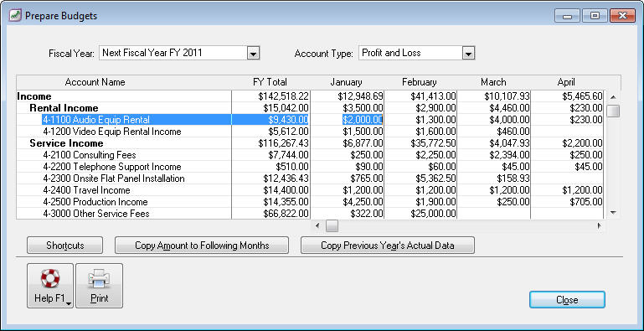Click Income April $5,465.60 cell
Screen dimensions: 644x331
pos(567,96)
